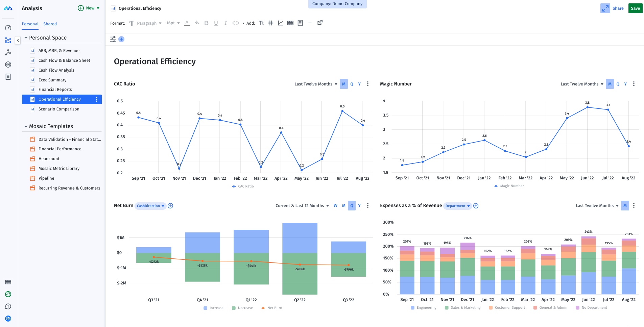Add a dimension filter to Expenses as a % of Revenue
The image size is (644, 327).
pos(476,206)
